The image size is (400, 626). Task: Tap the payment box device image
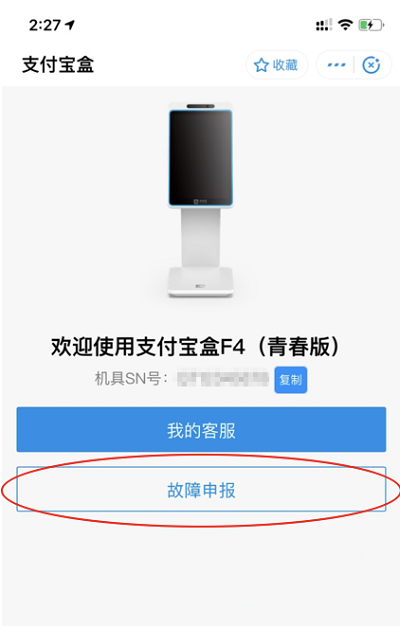[x=200, y=200]
